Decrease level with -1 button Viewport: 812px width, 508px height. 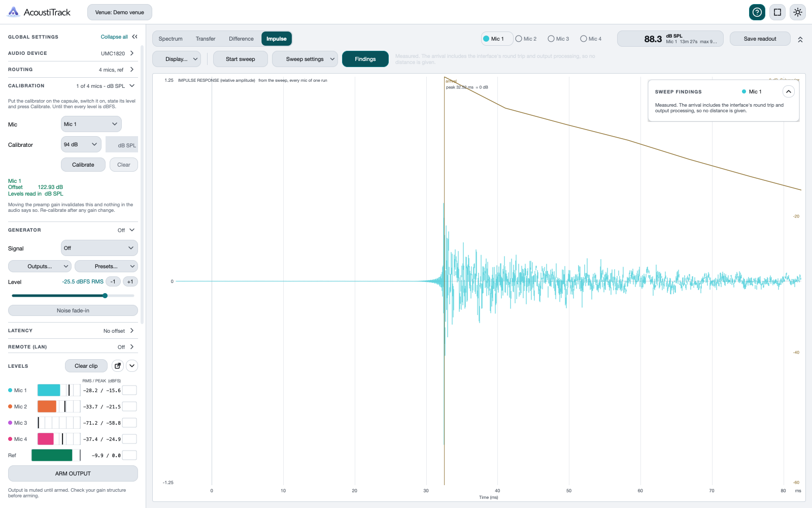[113, 281]
